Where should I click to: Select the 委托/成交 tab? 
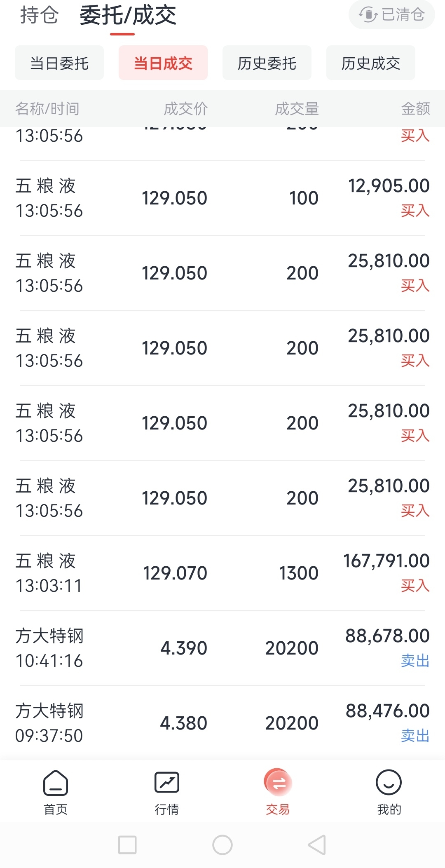(128, 16)
